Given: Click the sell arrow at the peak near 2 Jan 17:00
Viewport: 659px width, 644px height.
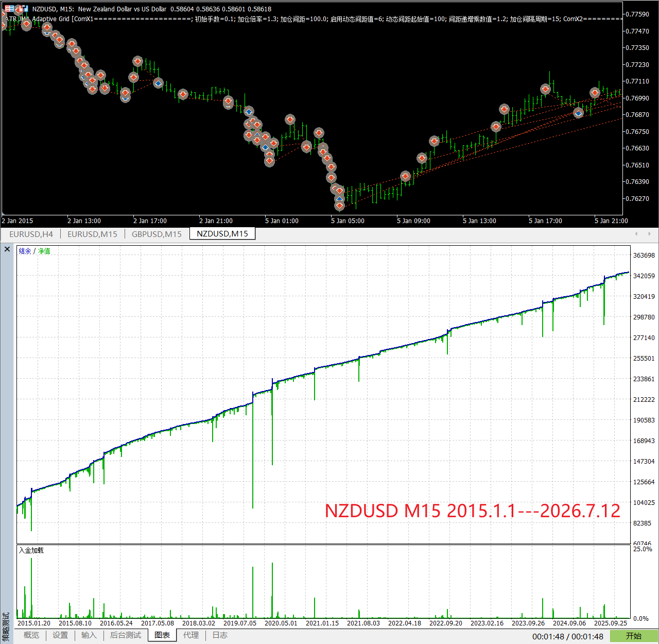Looking at the screenshot, I should click(x=137, y=62).
